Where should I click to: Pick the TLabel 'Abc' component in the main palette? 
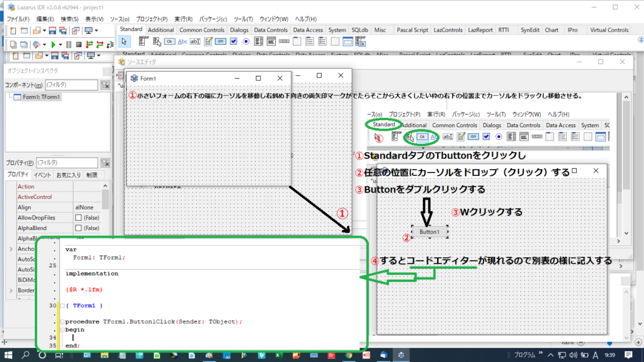click(x=182, y=41)
